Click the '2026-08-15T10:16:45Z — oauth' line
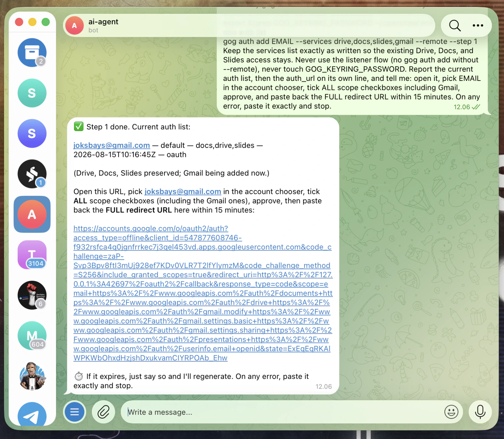Image resolution: width=504 pixels, height=439 pixels. coord(130,155)
